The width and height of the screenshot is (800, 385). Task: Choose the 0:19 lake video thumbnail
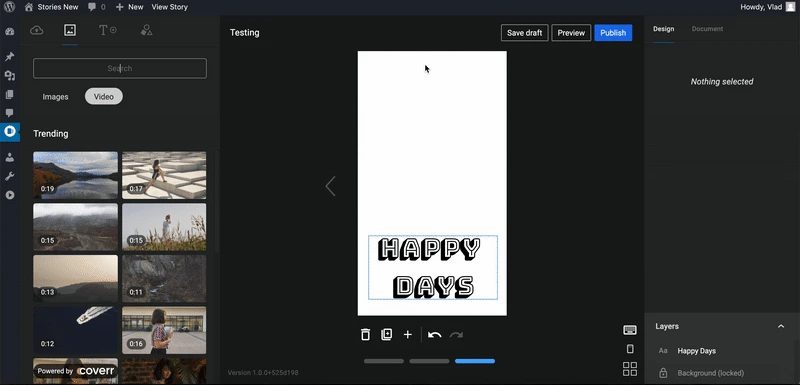(76, 175)
